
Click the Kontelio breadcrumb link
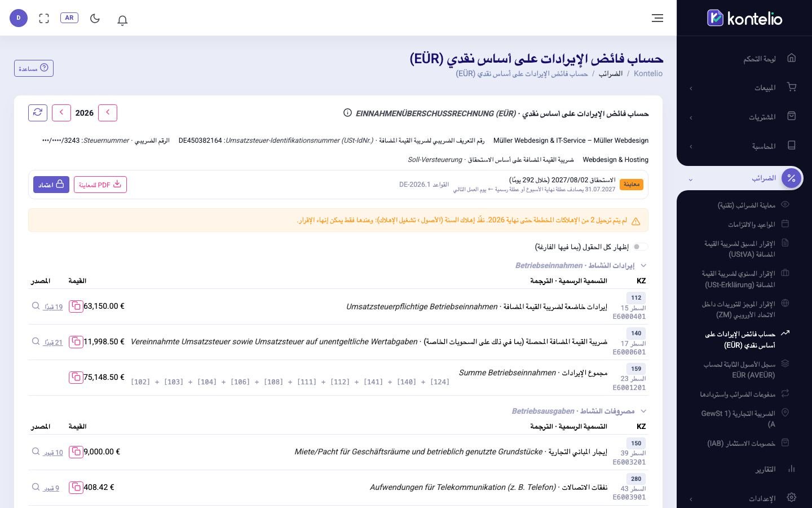coord(648,73)
